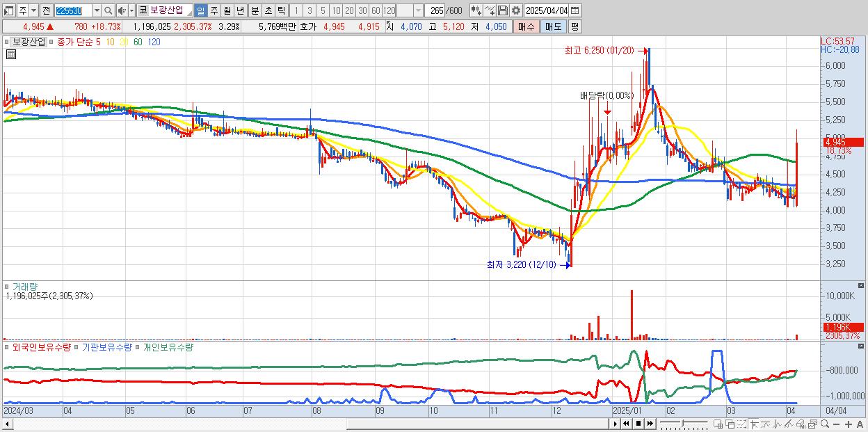Start chart replay with play button
The image size is (868, 432).
point(615,424)
